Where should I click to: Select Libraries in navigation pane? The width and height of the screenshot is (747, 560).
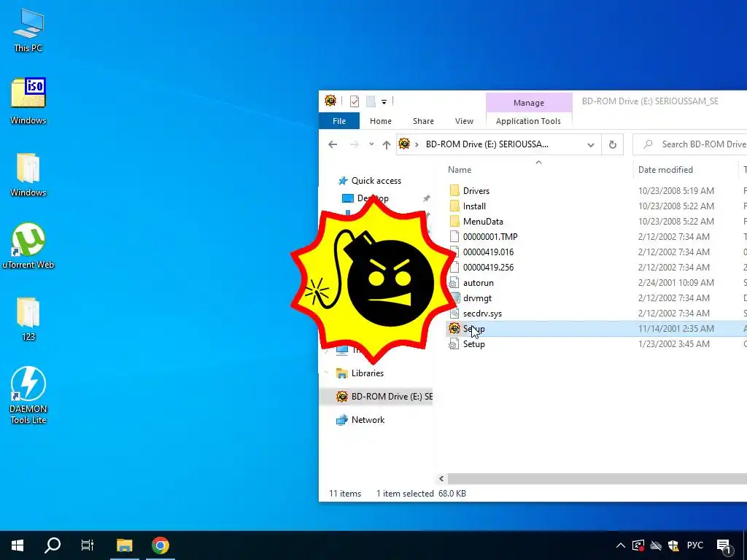coord(368,373)
